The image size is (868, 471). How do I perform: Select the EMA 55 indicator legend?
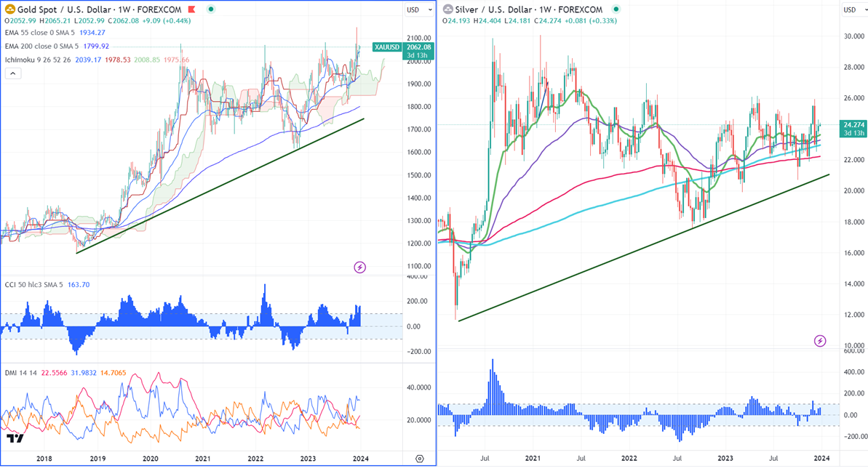[39, 33]
